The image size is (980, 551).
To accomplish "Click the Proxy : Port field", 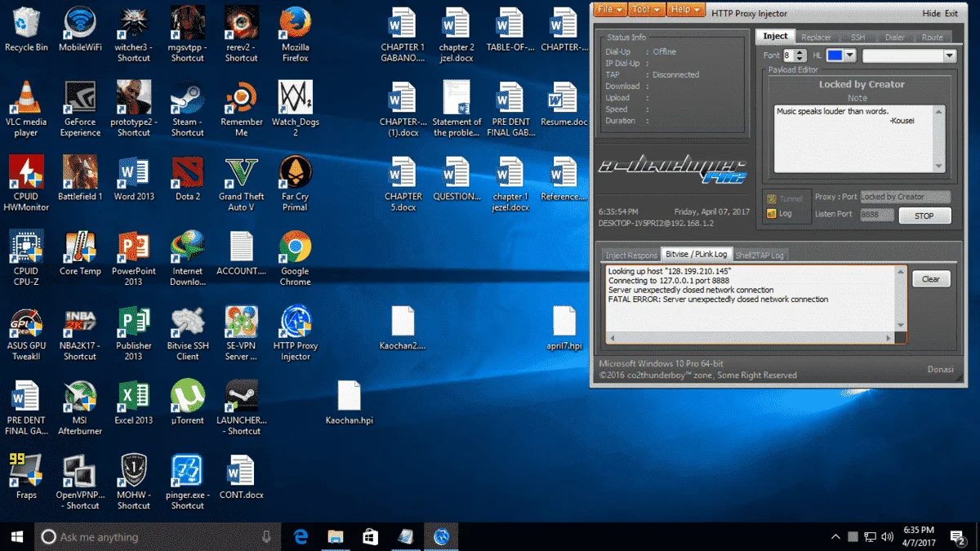I will tap(905, 197).
